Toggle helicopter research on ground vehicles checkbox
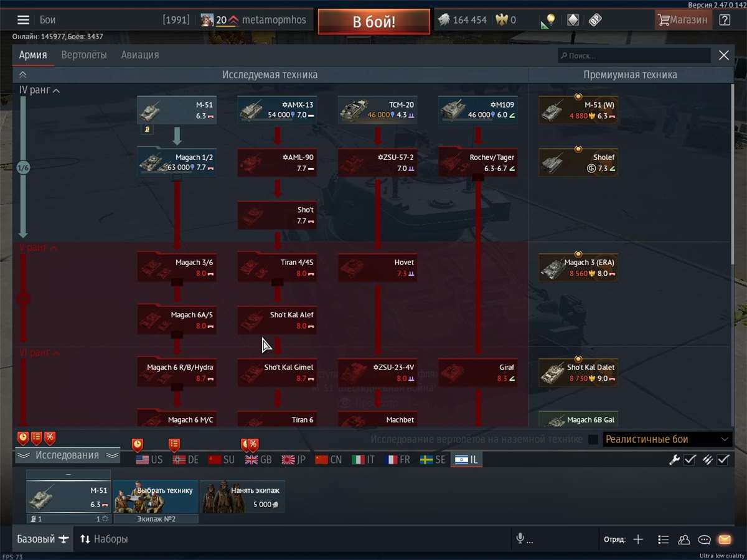The height and width of the screenshot is (560, 747). tap(593, 439)
